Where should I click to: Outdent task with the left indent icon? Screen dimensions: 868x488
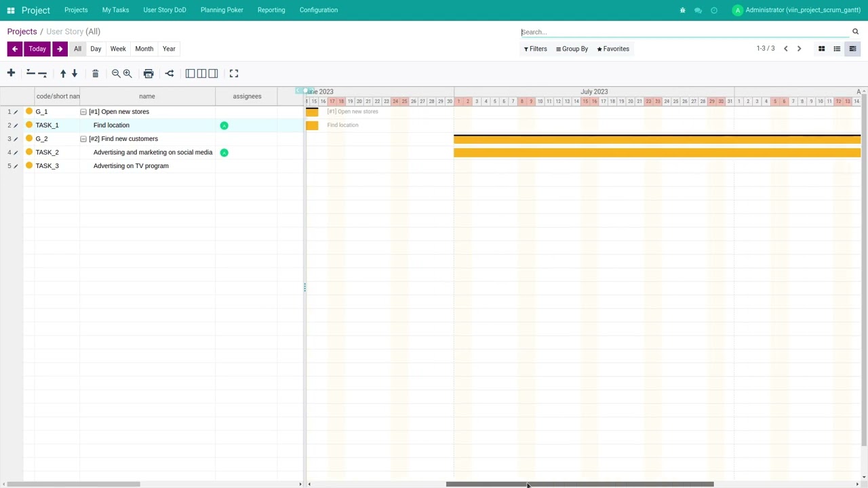(31, 73)
